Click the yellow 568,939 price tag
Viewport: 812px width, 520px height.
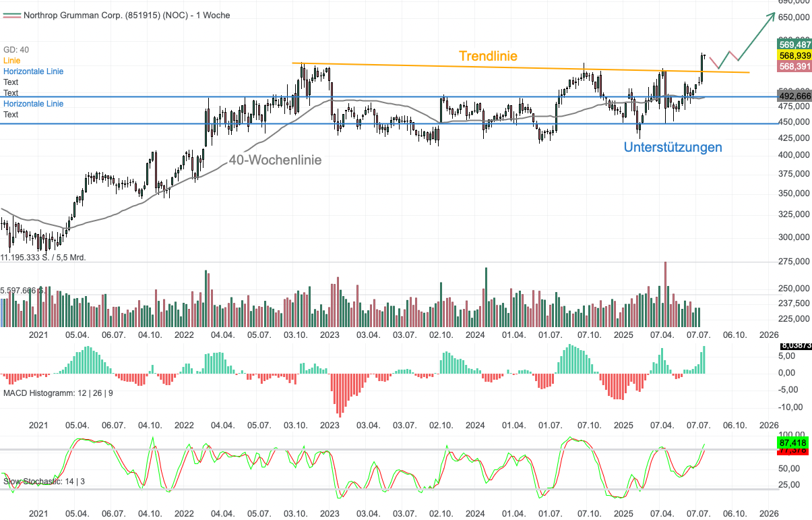click(x=794, y=55)
